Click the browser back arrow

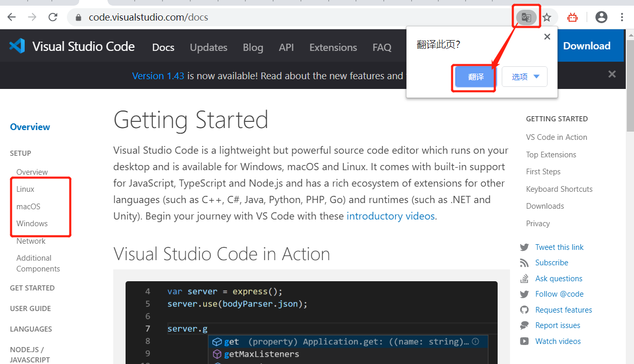pos(11,17)
